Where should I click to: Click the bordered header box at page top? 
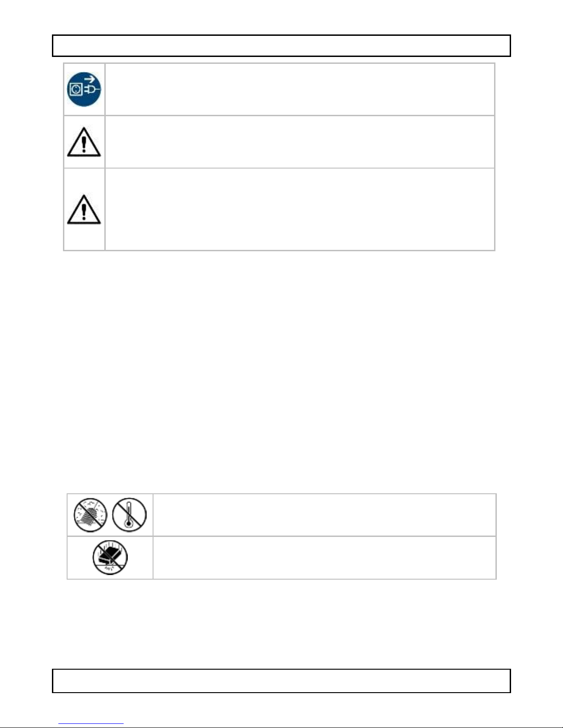(x=281, y=45)
